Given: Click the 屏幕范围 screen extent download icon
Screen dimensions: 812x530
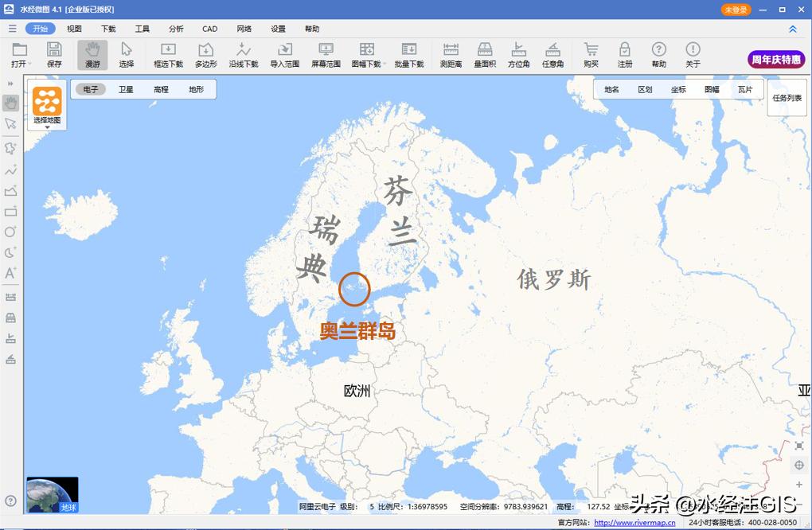Looking at the screenshot, I should [x=326, y=54].
